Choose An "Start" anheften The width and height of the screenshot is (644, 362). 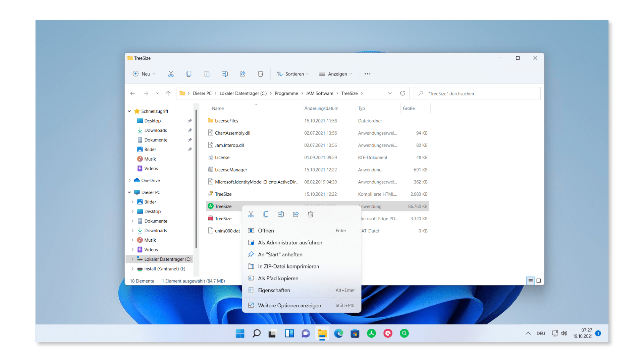coord(302,254)
